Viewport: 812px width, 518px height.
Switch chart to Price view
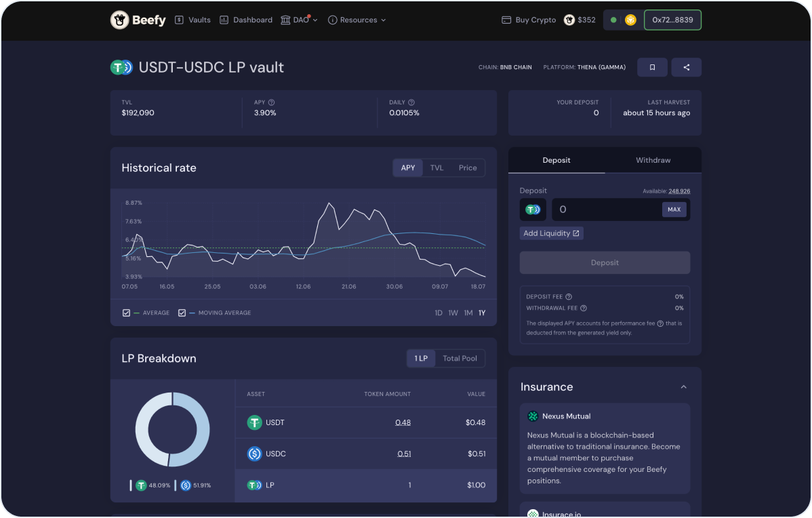(x=468, y=168)
